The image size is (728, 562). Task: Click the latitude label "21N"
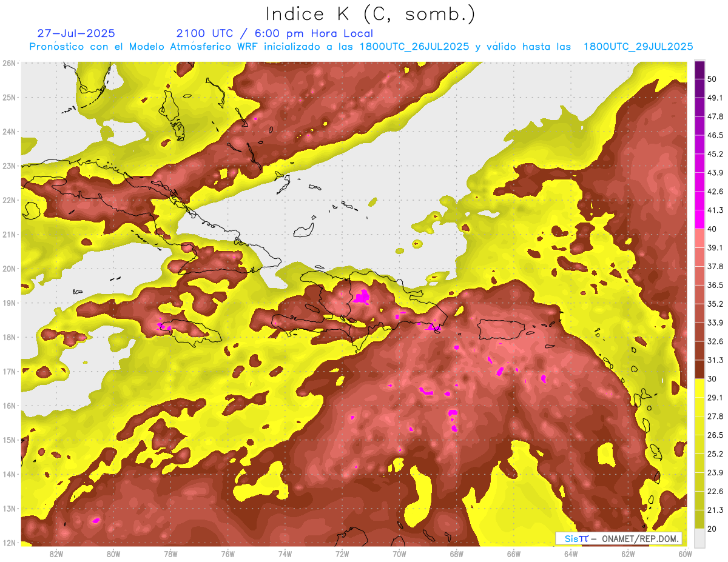(8, 235)
